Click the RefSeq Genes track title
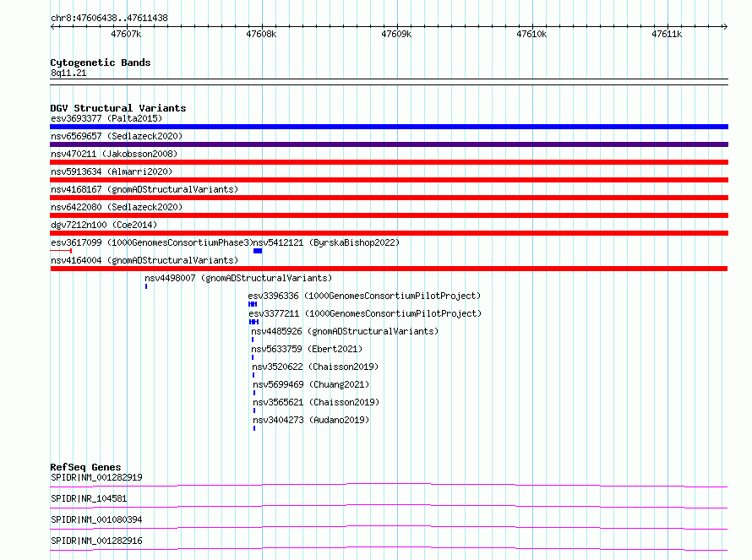The image size is (752, 560). coord(85,467)
